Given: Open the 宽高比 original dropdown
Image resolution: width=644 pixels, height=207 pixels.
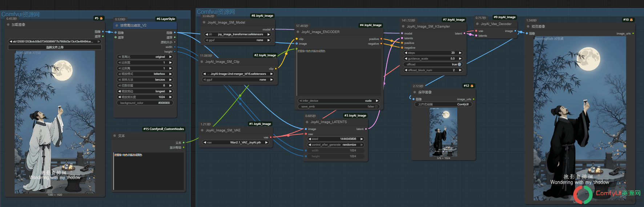Looking at the screenshot, I should pyautogui.click(x=145, y=57).
